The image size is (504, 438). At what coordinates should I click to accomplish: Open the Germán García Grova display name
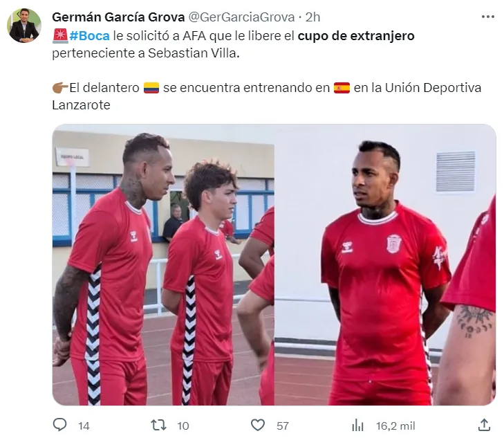[x=118, y=17]
